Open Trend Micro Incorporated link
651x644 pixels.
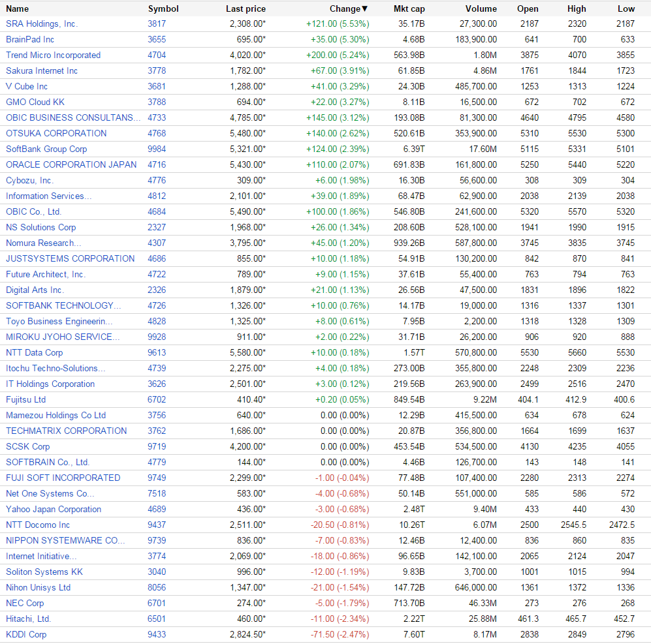click(53, 55)
